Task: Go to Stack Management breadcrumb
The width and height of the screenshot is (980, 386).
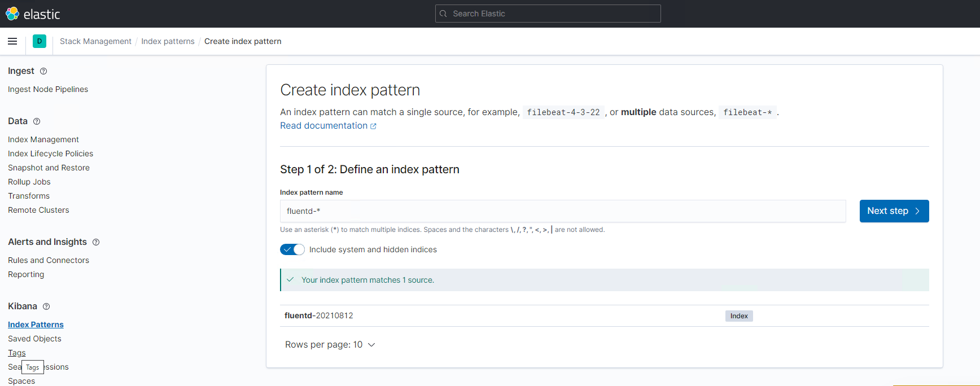Action: (95, 41)
